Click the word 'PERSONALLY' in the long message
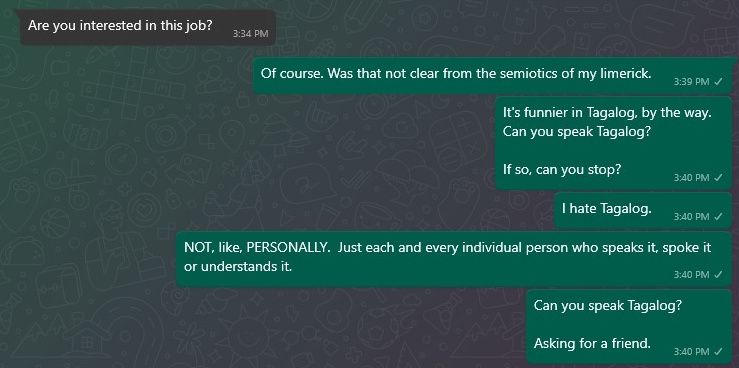This screenshot has width=739, height=368. 288,248
